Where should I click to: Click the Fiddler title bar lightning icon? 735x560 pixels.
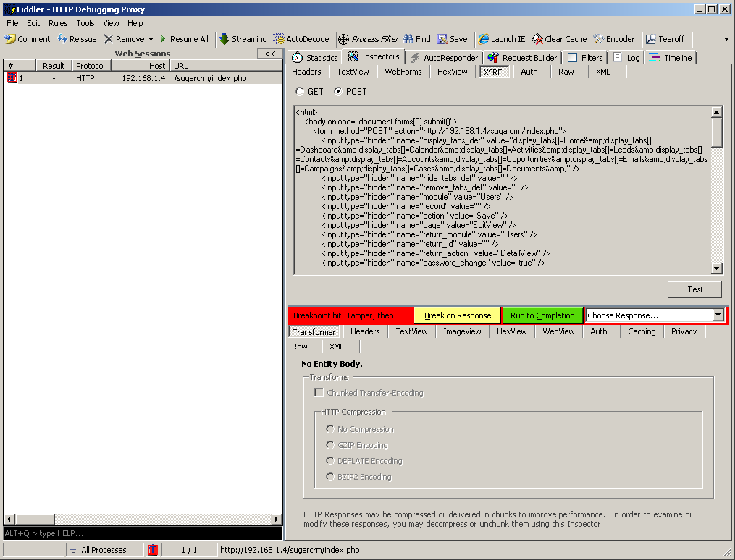(x=10, y=9)
